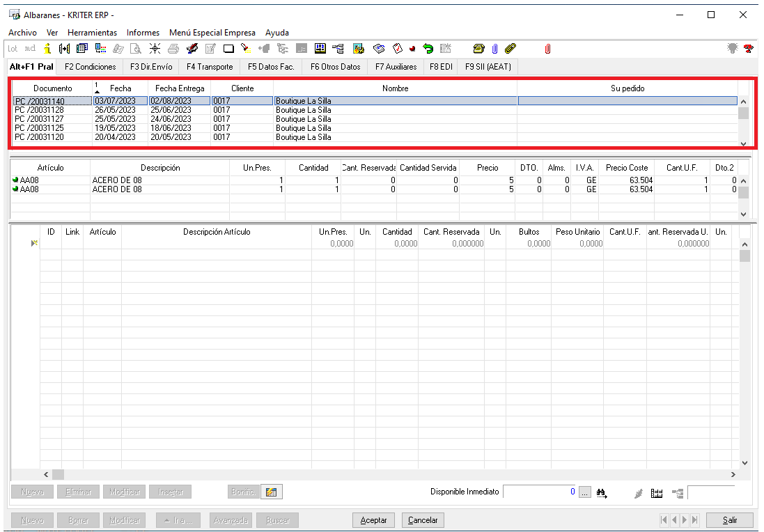The width and height of the screenshot is (764, 532).
Task: Click the Salir button
Action: click(x=729, y=520)
